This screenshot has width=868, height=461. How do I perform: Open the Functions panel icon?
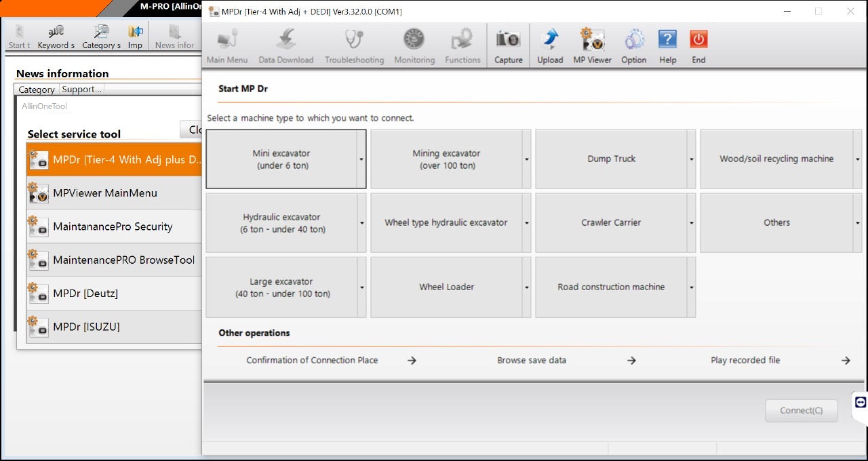462,44
